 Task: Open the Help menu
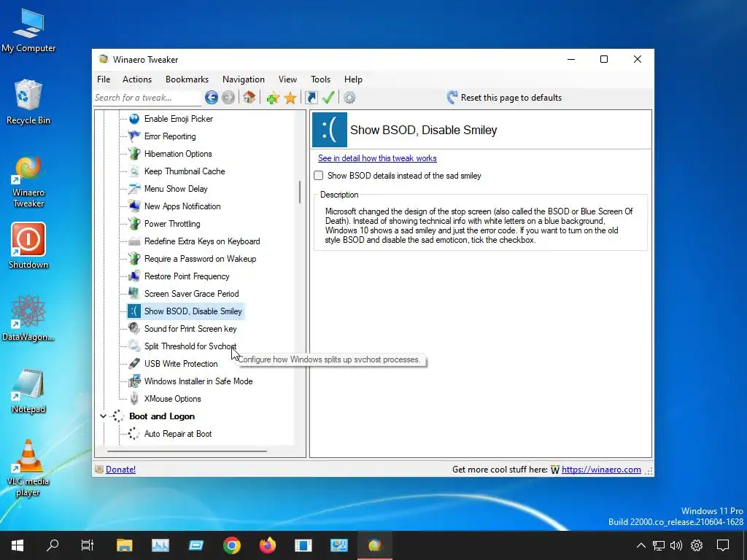click(354, 79)
